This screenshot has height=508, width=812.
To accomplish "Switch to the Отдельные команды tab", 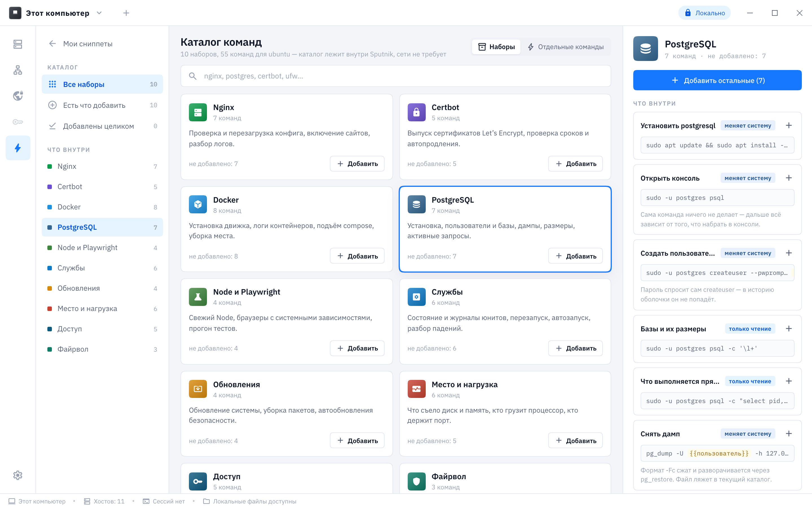I will (x=566, y=47).
